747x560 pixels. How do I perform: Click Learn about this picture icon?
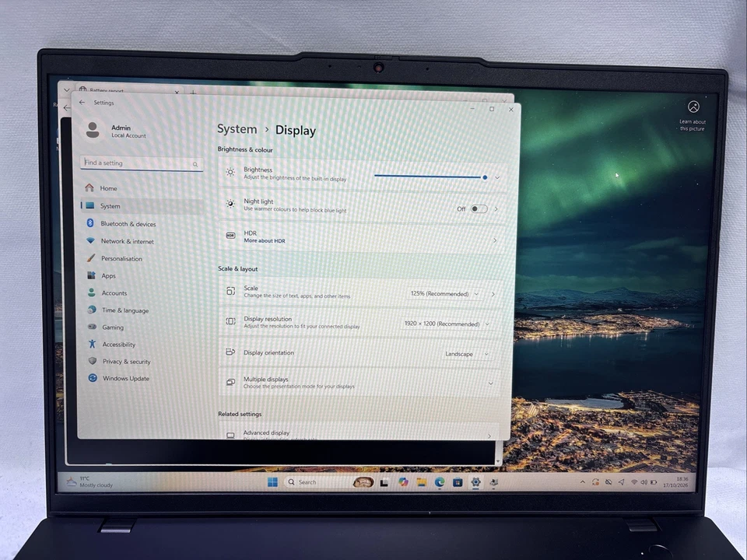point(693,107)
